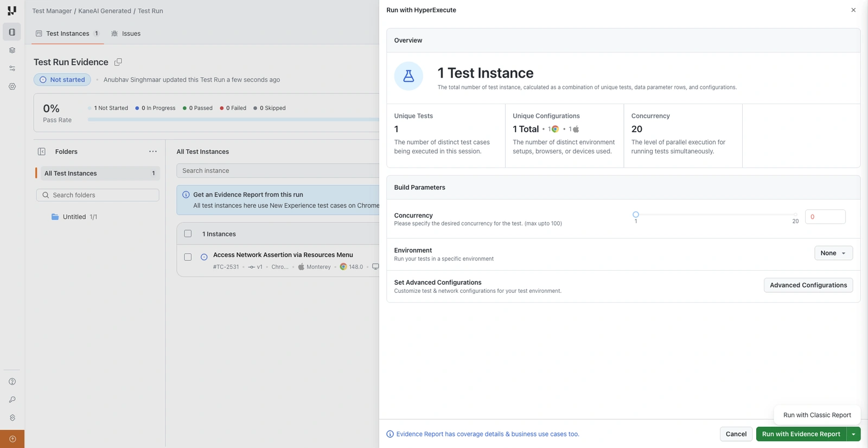Viewport: 868px width, 448px height.
Task: Click the 0 Failed legend
Action: pos(233,108)
